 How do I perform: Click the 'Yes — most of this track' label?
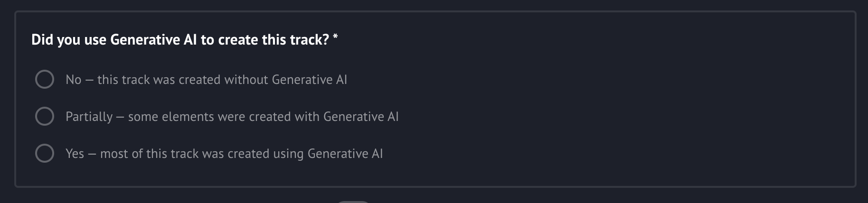(x=224, y=154)
